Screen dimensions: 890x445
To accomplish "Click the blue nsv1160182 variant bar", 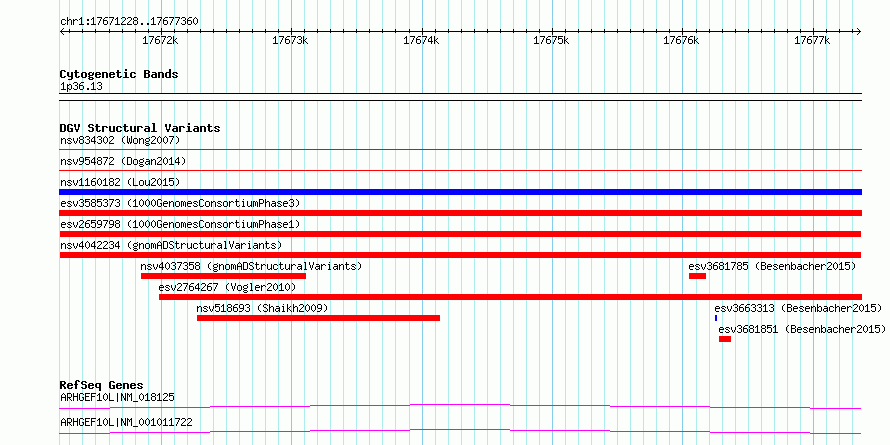I will tap(460, 192).
